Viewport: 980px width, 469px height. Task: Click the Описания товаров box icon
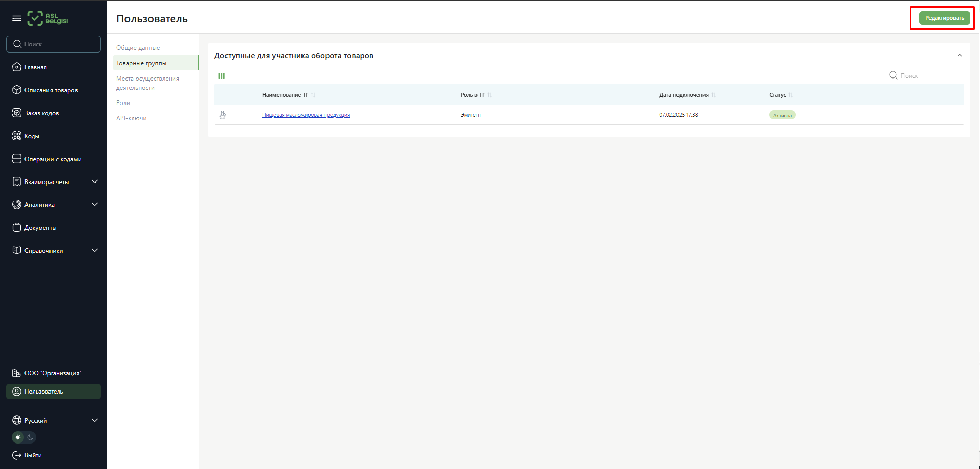[x=17, y=90]
